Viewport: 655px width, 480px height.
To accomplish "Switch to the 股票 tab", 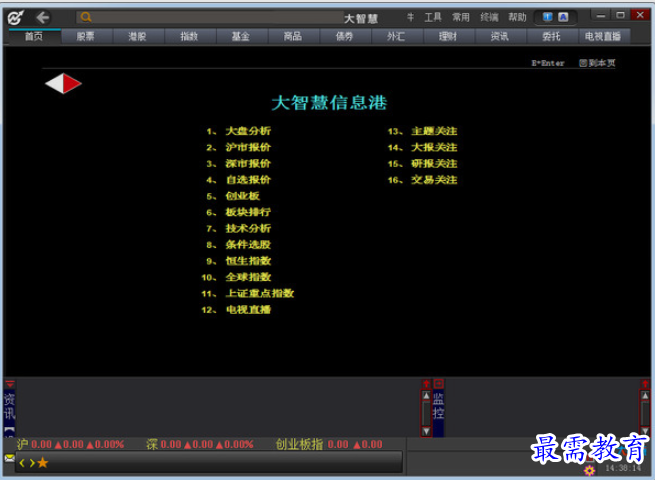I will (86, 37).
